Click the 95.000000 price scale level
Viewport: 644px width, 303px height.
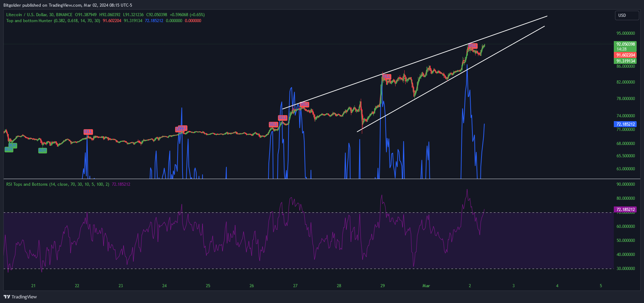(626, 33)
